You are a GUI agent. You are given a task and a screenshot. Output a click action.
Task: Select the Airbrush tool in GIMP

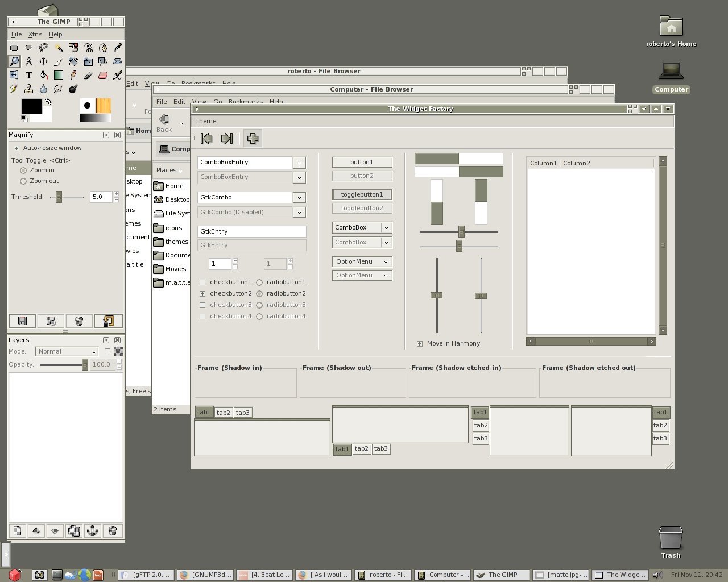click(x=118, y=75)
